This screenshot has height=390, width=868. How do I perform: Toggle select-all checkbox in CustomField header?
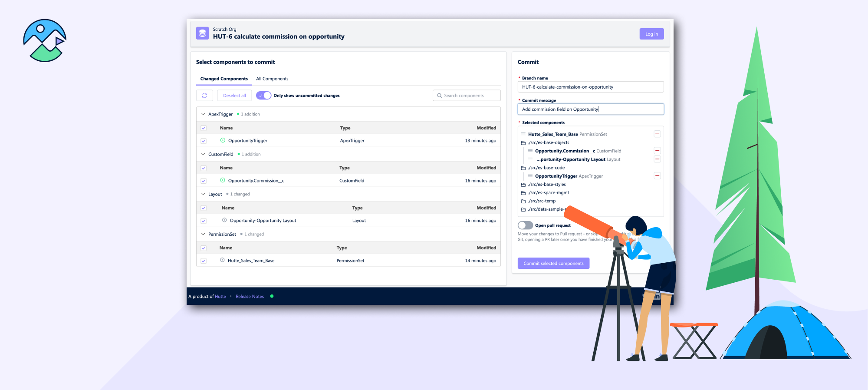(204, 168)
